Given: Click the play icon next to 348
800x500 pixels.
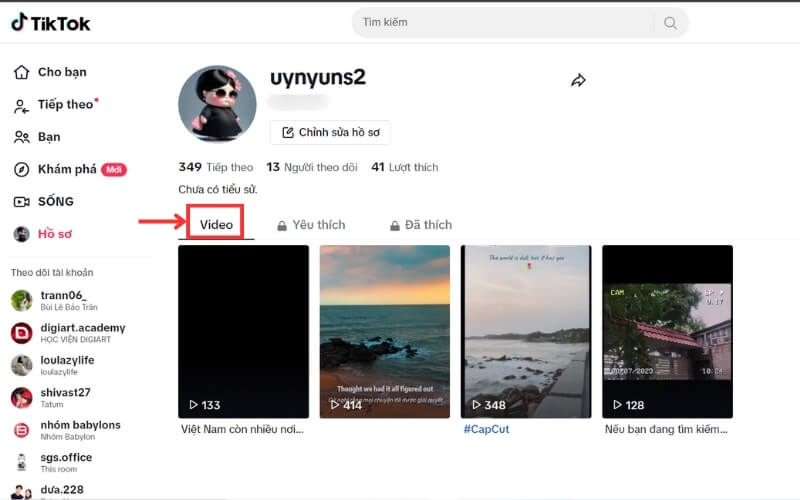Looking at the screenshot, I should click(476, 405).
